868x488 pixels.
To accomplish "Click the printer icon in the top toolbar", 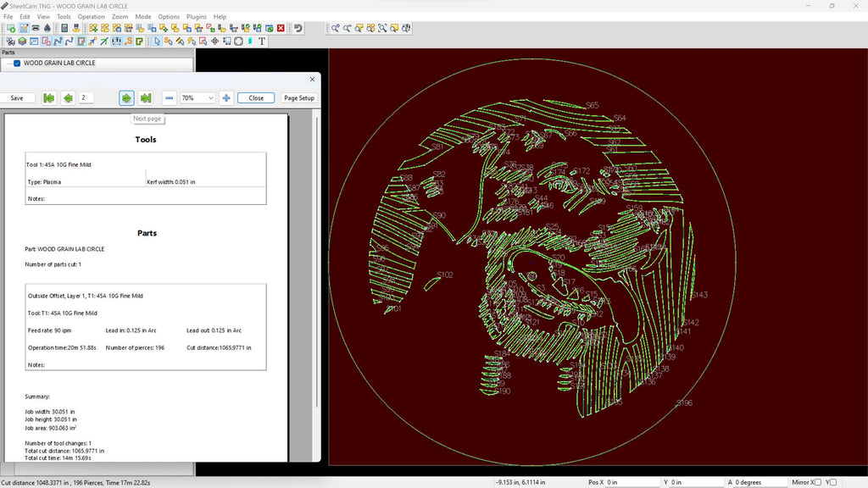I will [x=36, y=28].
